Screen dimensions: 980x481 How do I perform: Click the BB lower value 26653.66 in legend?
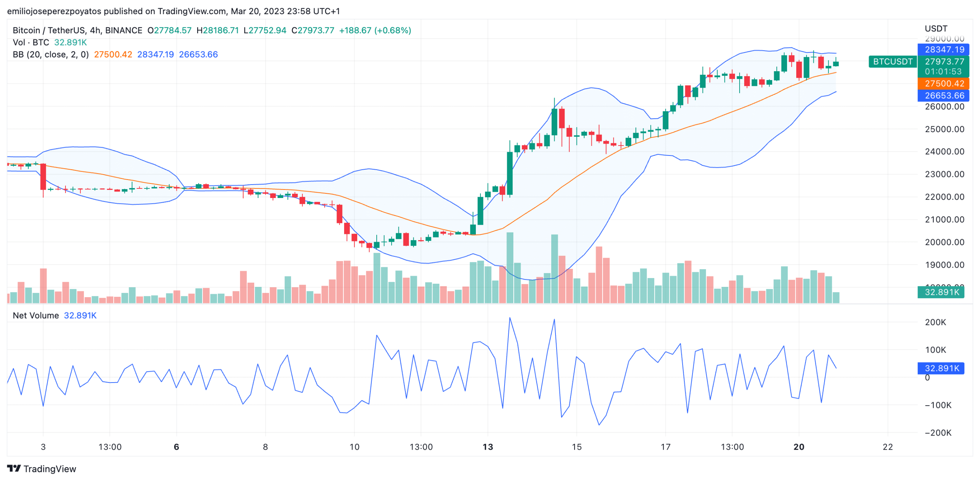coord(198,54)
